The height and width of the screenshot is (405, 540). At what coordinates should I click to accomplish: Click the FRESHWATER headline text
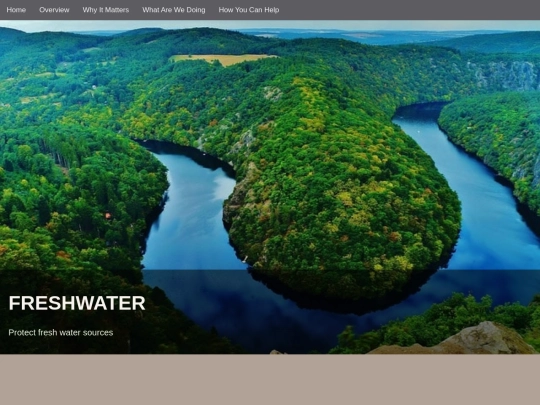(77, 303)
